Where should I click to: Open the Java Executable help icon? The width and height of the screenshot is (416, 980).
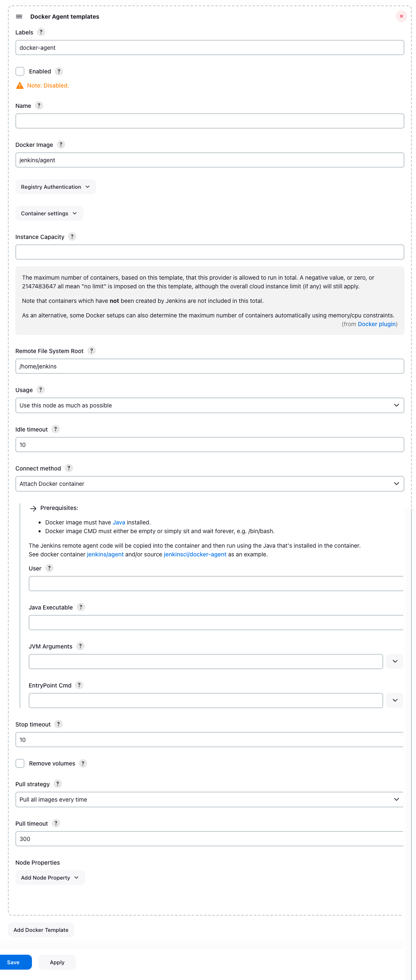(x=81, y=607)
